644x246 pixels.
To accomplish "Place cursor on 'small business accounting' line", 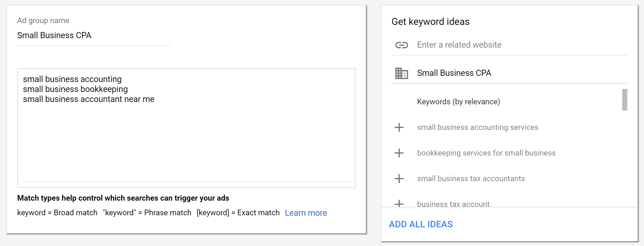I will click(x=72, y=79).
